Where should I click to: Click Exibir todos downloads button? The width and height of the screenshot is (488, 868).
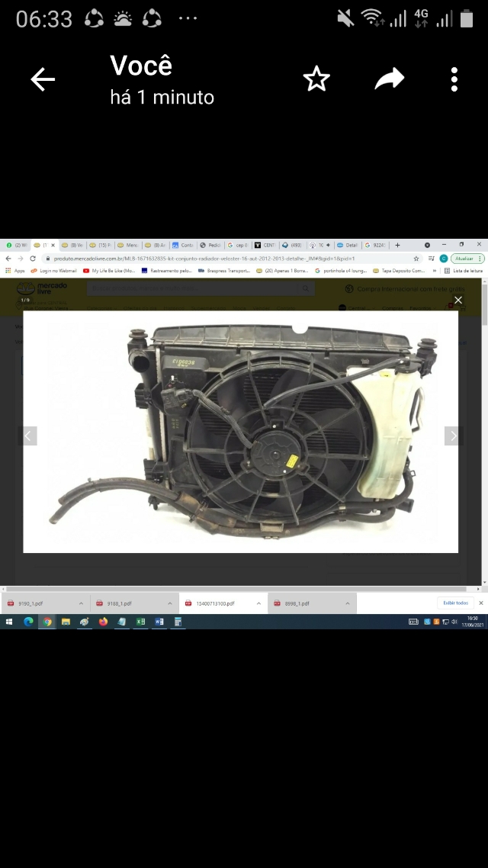pos(455,603)
